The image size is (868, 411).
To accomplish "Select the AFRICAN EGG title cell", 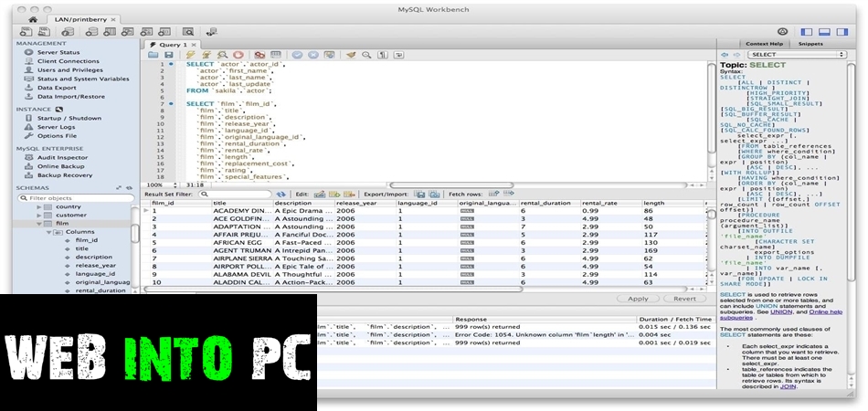I will (242, 243).
